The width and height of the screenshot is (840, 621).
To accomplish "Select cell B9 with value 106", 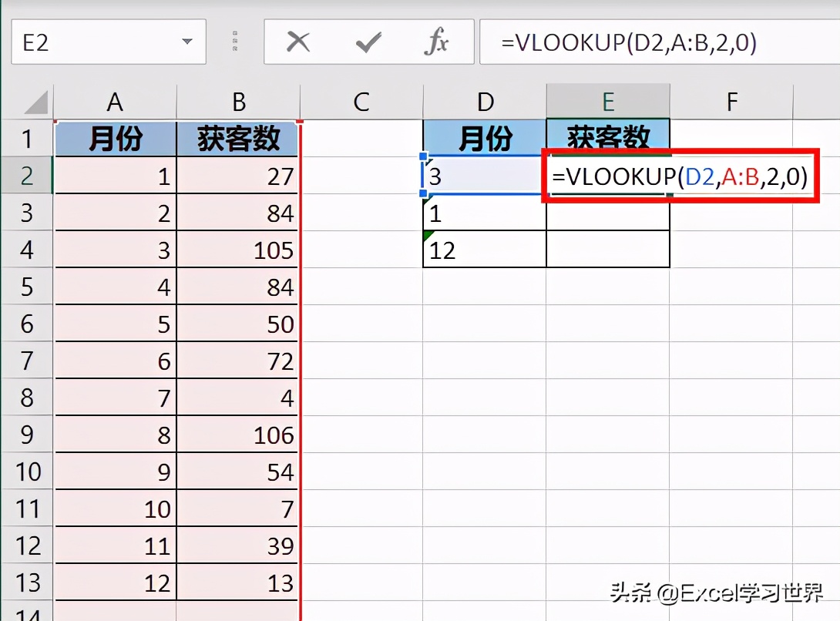I will pos(239,435).
